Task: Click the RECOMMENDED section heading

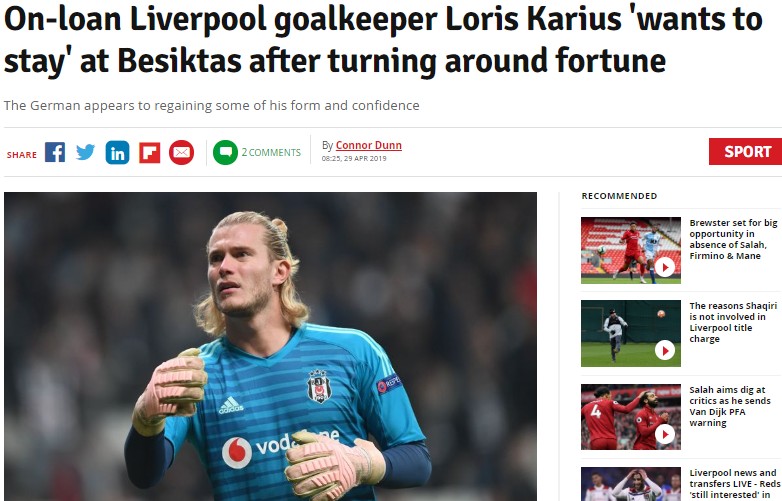Action: (619, 196)
